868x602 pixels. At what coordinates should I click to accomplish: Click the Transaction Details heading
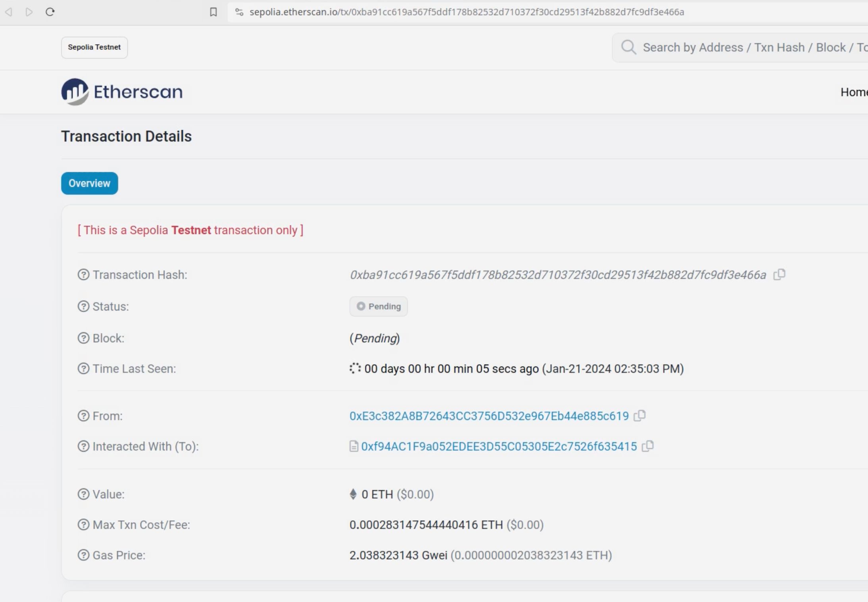pos(126,136)
